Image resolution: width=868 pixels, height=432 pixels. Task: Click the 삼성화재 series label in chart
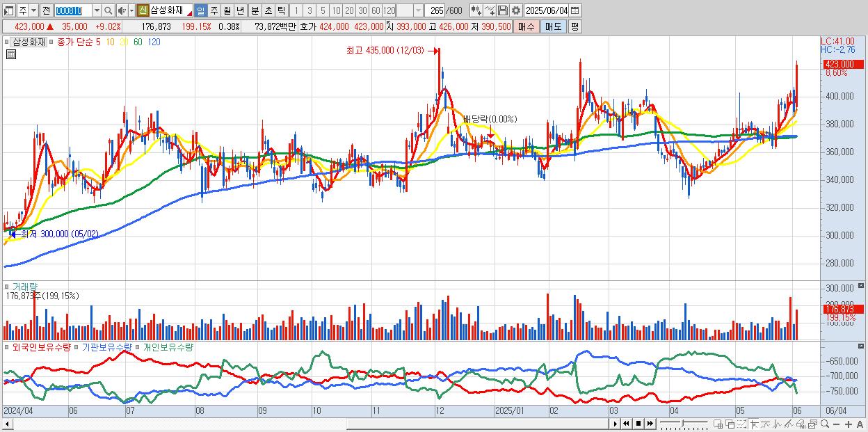tap(29, 42)
